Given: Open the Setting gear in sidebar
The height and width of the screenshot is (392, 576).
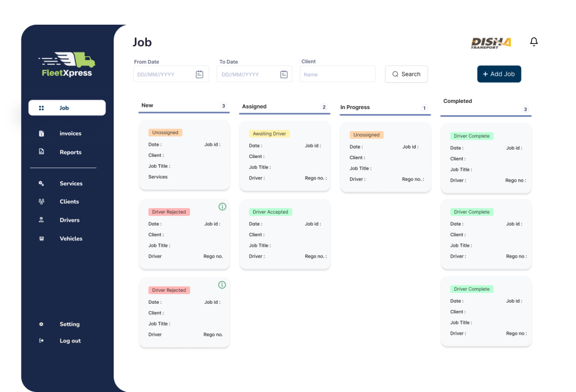Looking at the screenshot, I should 41,324.
